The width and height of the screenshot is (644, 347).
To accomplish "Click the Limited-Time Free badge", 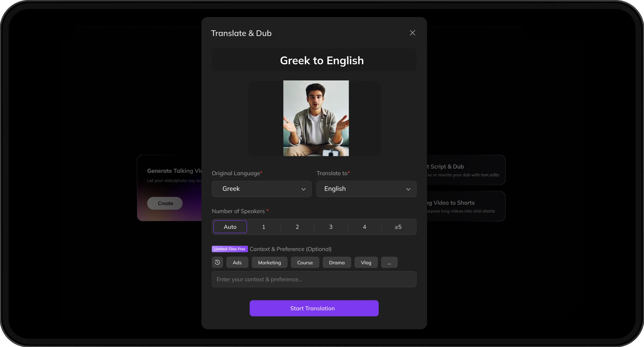I will (230, 249).
